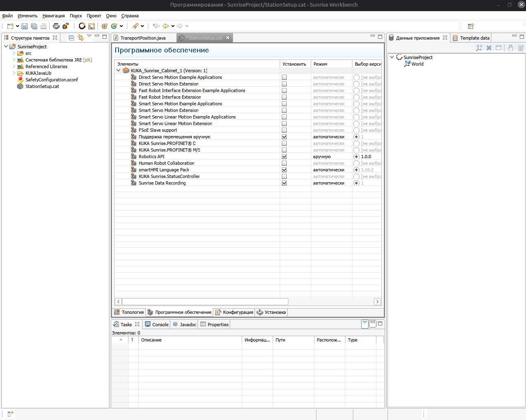Click the delete X icon in application data toolbar
Viewport: 526px width, 420px height.
(489, 48)
